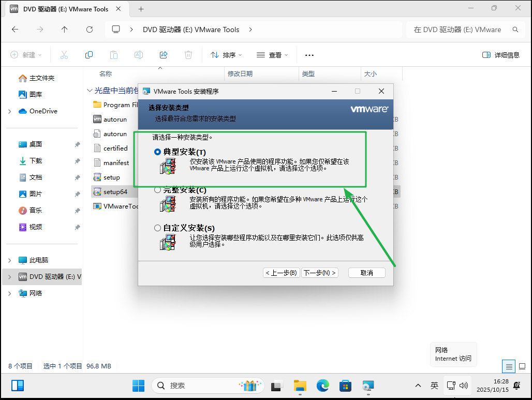
Task: Open a new Explorer tab
Action: click(141, 9)
